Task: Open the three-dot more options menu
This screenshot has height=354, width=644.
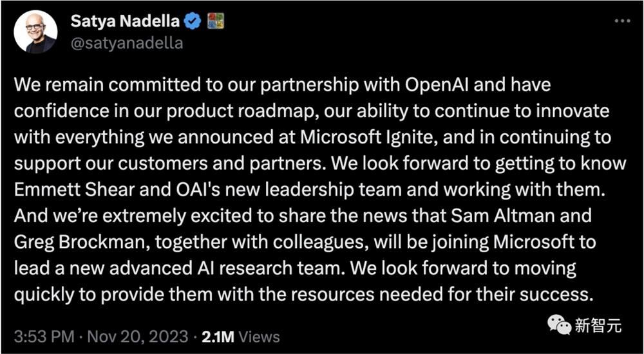Action: pyautogui.click(x=622, y=21)
